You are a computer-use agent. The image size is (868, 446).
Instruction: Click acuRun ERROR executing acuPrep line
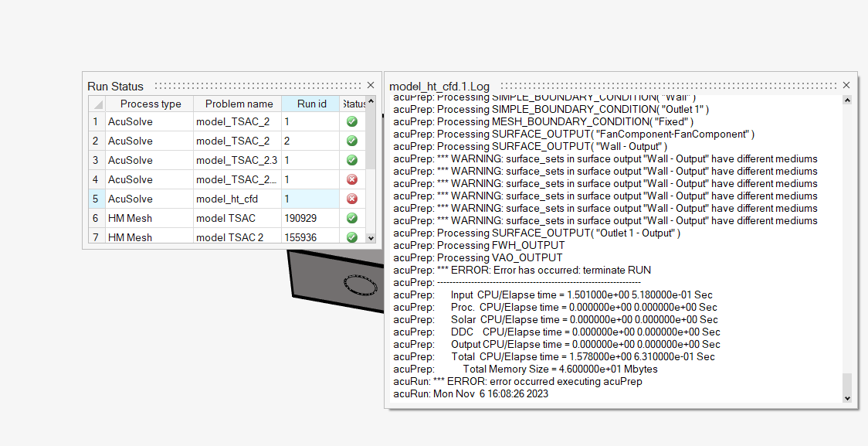517,382
